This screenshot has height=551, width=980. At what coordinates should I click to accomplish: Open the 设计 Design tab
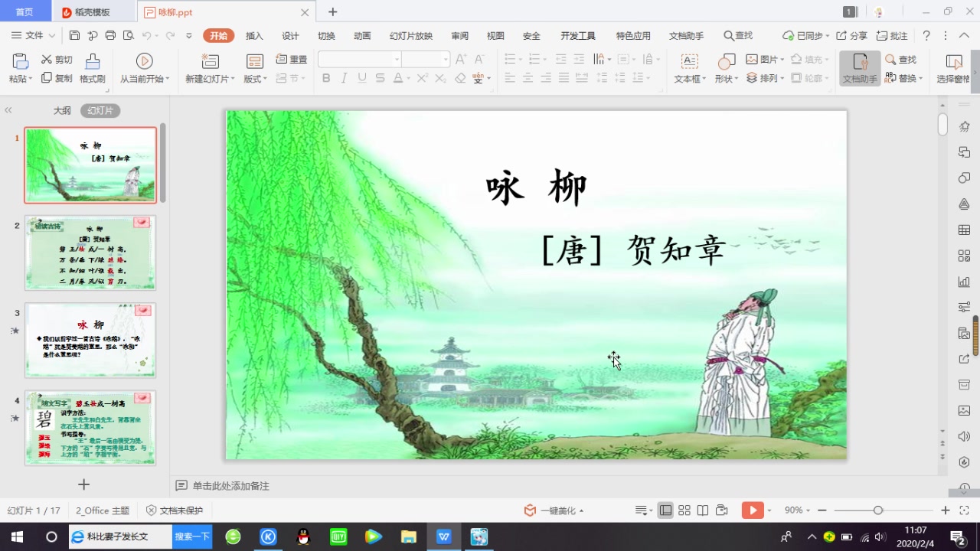pyautogui.click(x=290, y=35)
